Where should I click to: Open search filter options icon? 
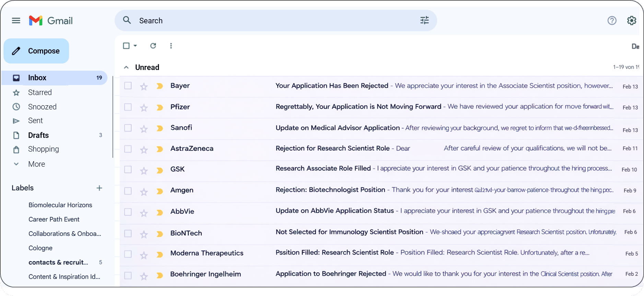[424, 20]
